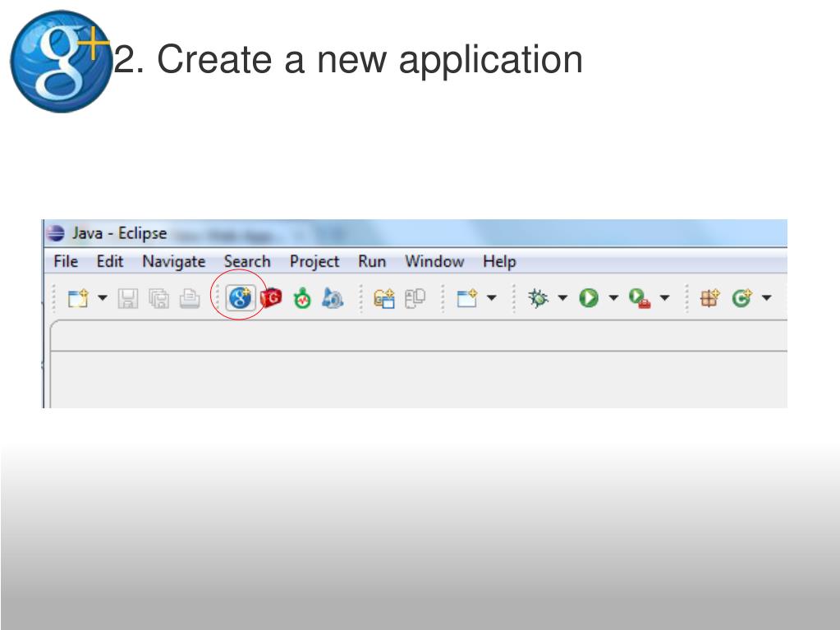Open dropdown beside second New window icon

point(491,297)
